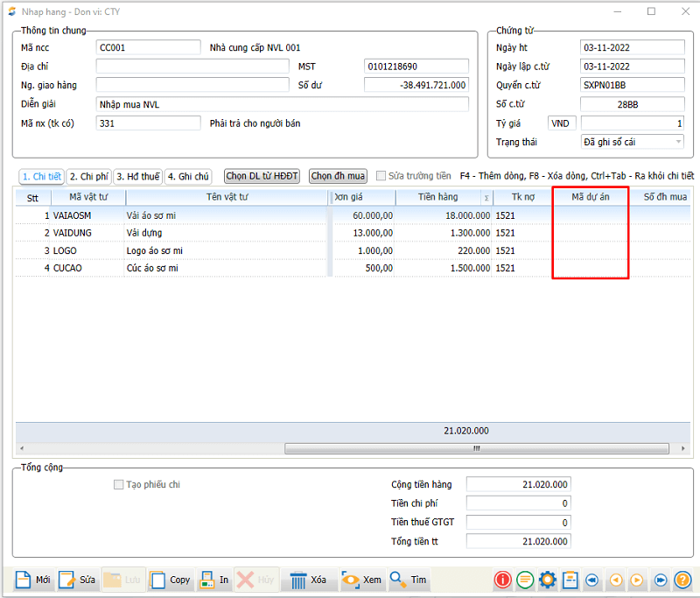Click the Cúc áo sơ mi name cell
This screenshot has width=700, height=598.
[227, 268]
